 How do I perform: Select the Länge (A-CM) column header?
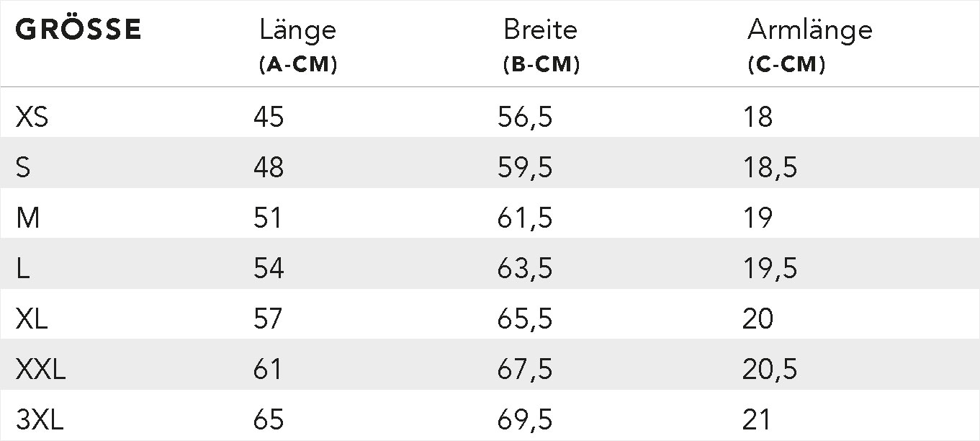click(298, 46)
